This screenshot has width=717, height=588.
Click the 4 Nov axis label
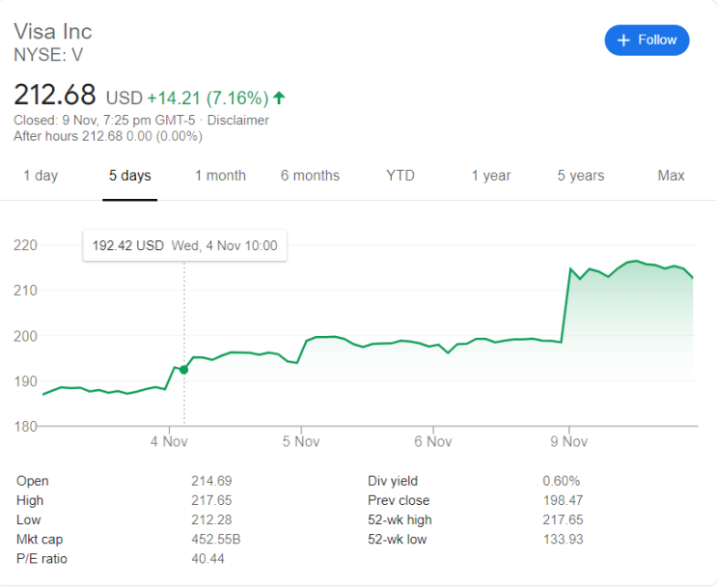pyautogui.click(x=169, y=441)
